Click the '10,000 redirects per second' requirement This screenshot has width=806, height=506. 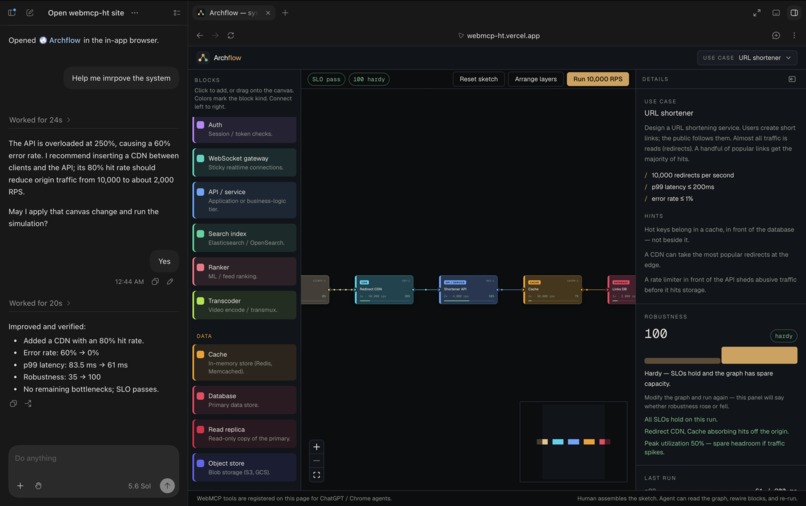[x=692, y=175]
